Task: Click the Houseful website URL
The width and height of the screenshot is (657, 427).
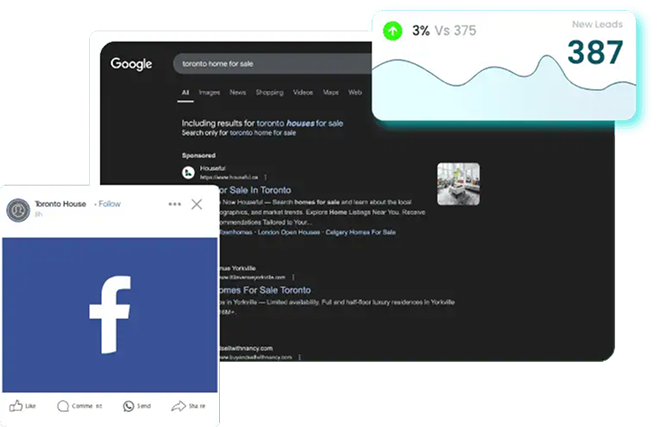Action: (x=229, y=177)
